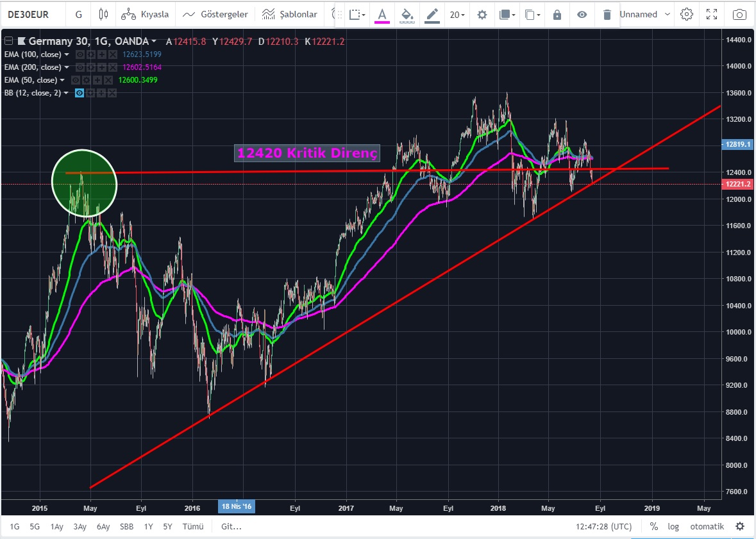The image size is (756, 539).
Task: Toggle log scale at bottom right
Action: coord(673,526)
